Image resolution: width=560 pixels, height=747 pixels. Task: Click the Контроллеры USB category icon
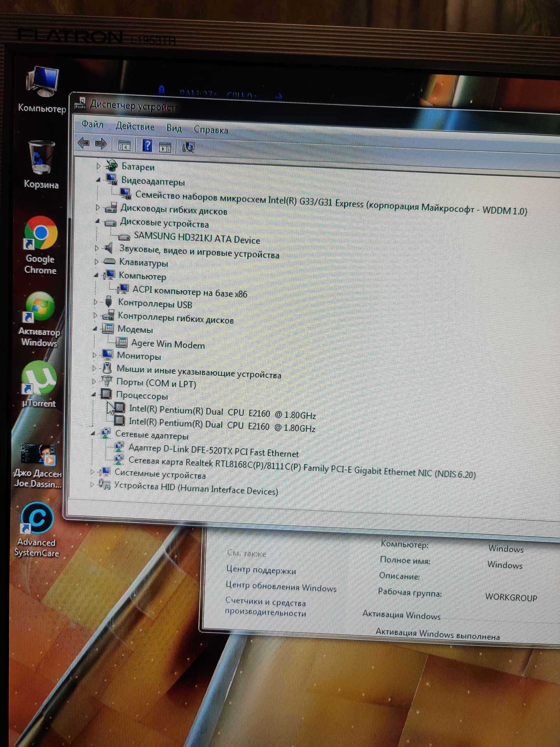pos(108,302)
